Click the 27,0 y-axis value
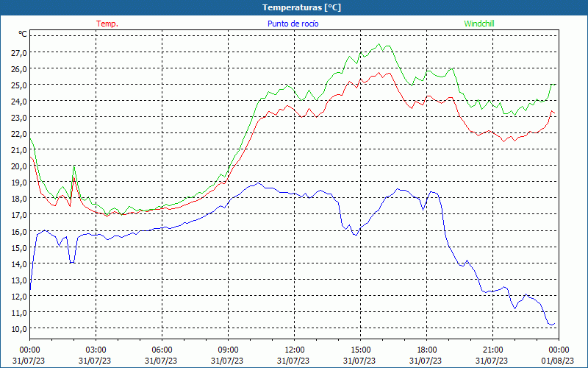The width and height of the screenshot is (588, 368). point(19,52)
